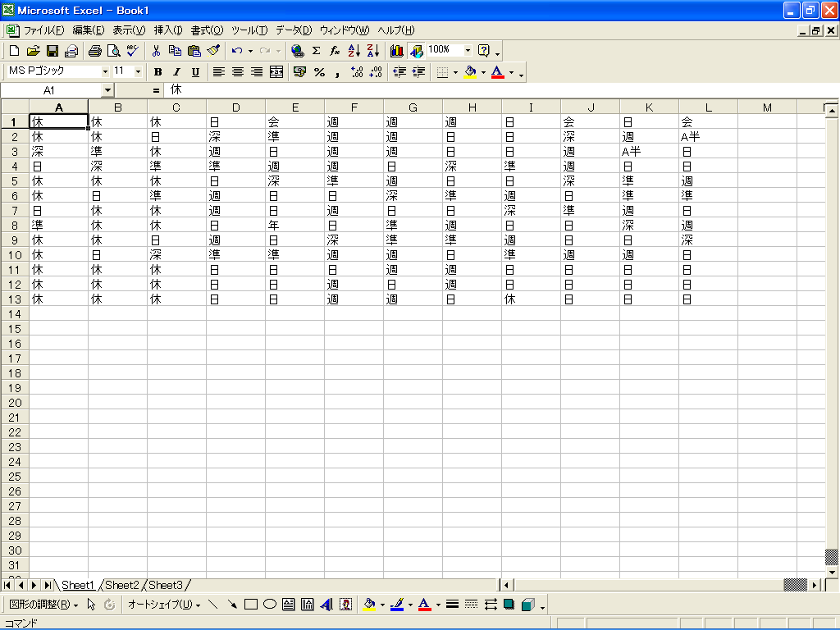This screenshot has height=630, width=840.
Task: Toggle the Drawing toolbar button
Action: pyautogui.click(x=416, y=51)
